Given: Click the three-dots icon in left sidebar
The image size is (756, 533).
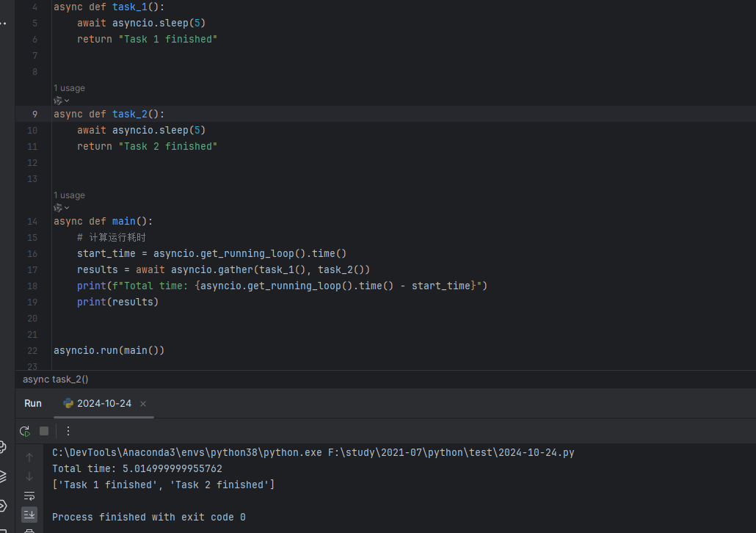Looking at the screenshot, I should click(x=3, y=23).
